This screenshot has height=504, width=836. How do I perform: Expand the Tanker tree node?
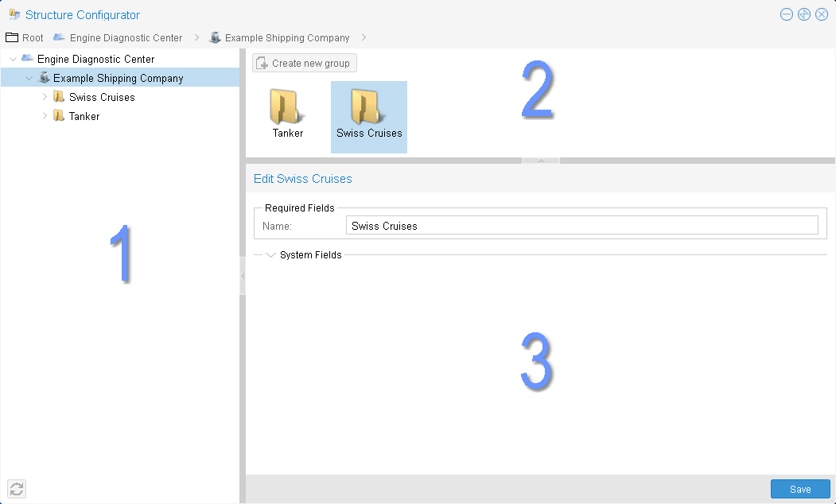(45, 116)
